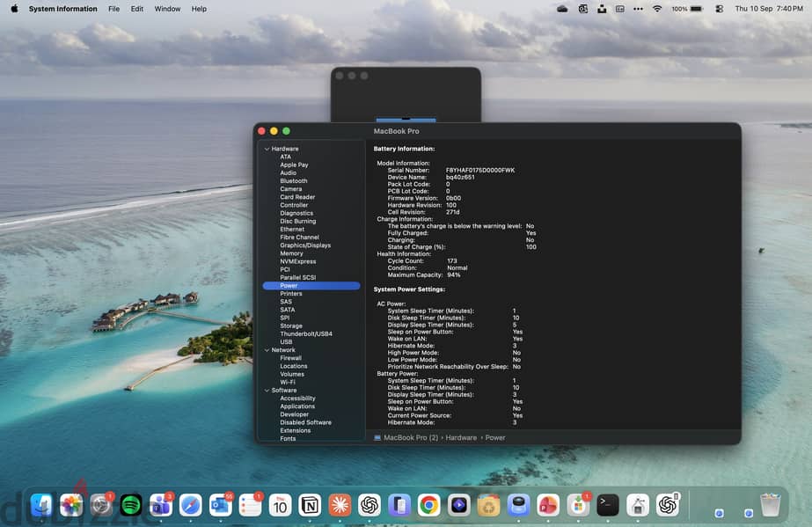Open the yellow recycle folder dock icon

[488, 505]
